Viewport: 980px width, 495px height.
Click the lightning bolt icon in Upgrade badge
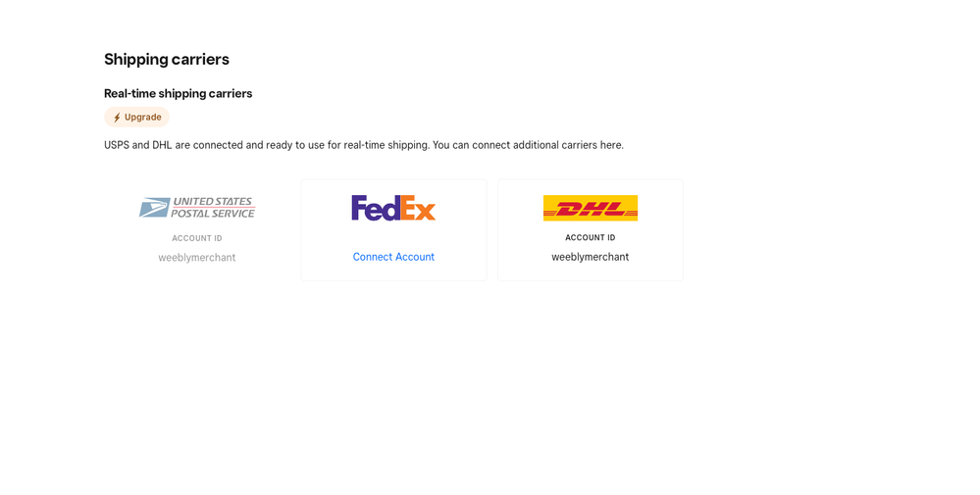point(117,118)
